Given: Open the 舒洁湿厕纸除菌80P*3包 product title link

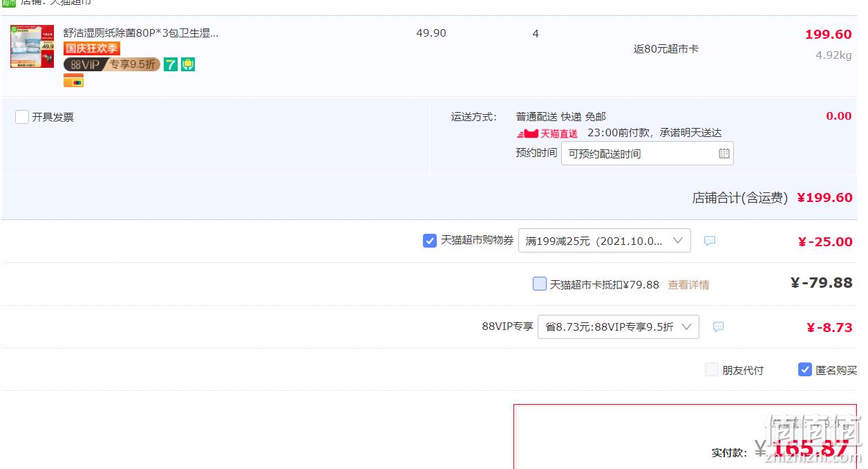Looking at the screenshot, I should point(141,33).
